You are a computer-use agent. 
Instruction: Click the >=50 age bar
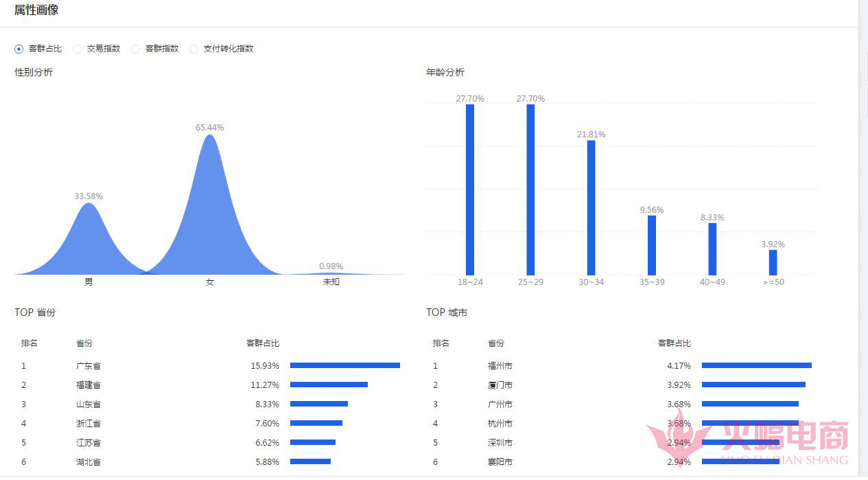[773, 262]
